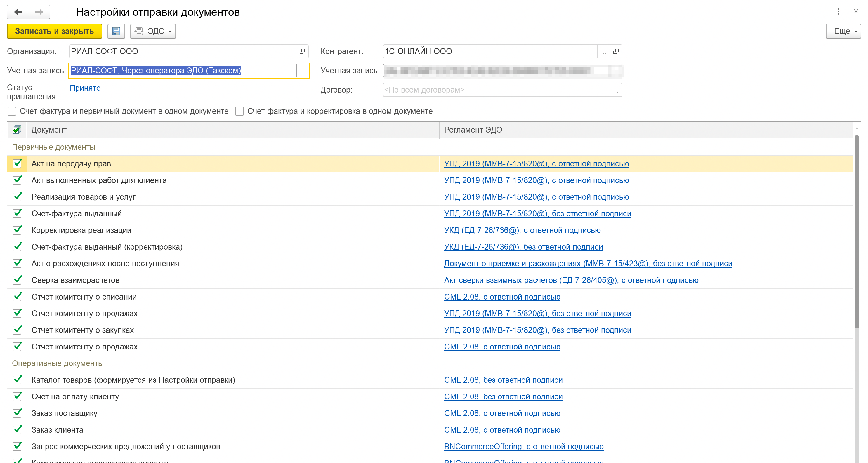
Task: Open regulation link for Корректировка реализации
Action: tap(522, 230)
